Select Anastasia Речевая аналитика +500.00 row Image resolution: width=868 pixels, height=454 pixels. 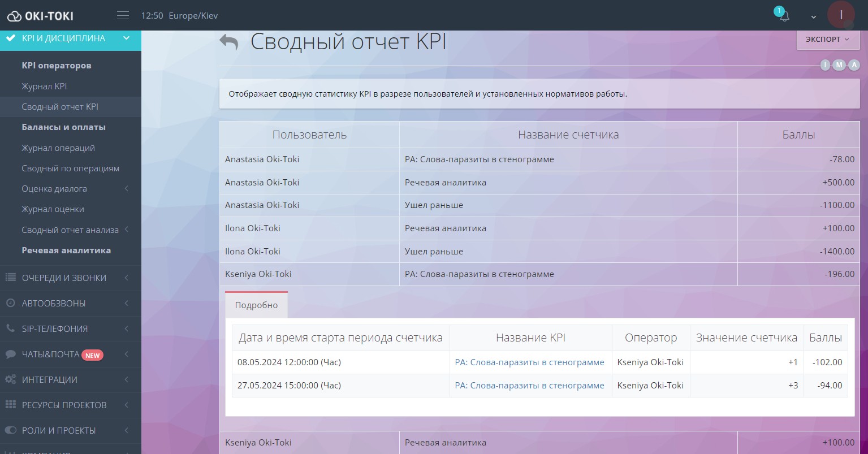539,183
